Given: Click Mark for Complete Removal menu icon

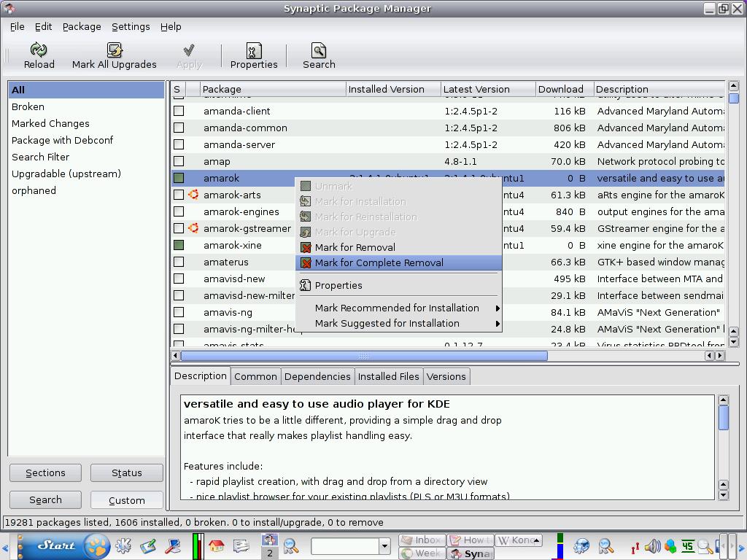Looking at the screenshot, I should pos(306,262).
